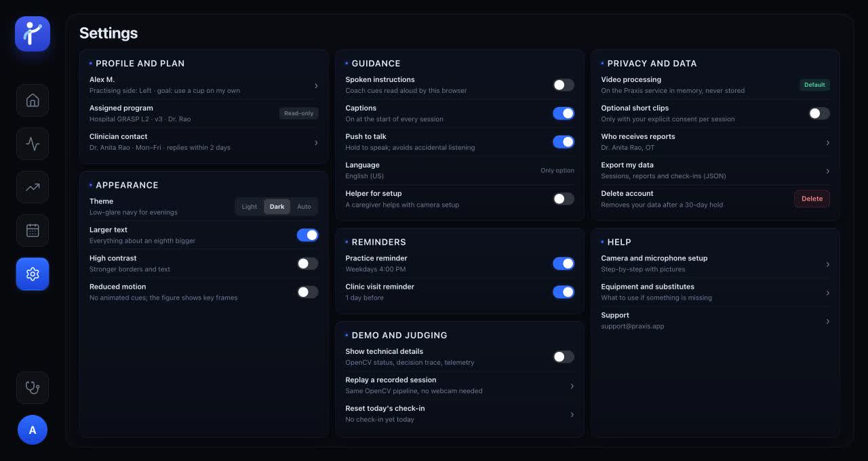Click the Read-only badge on Assigned program
The image size is (868, 461).
(298, 113)
